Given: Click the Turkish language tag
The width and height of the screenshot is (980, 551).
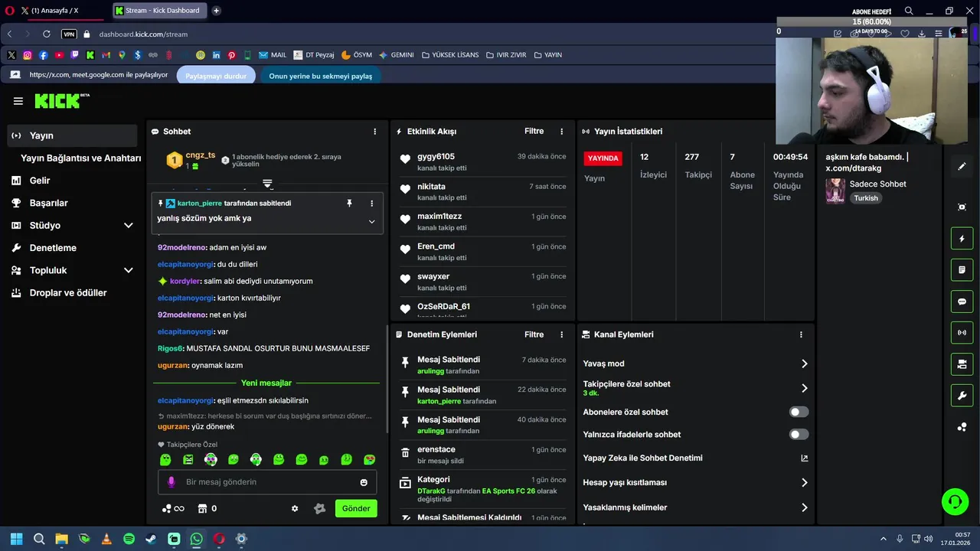Looking at the screenshot, I should point(866,198).
